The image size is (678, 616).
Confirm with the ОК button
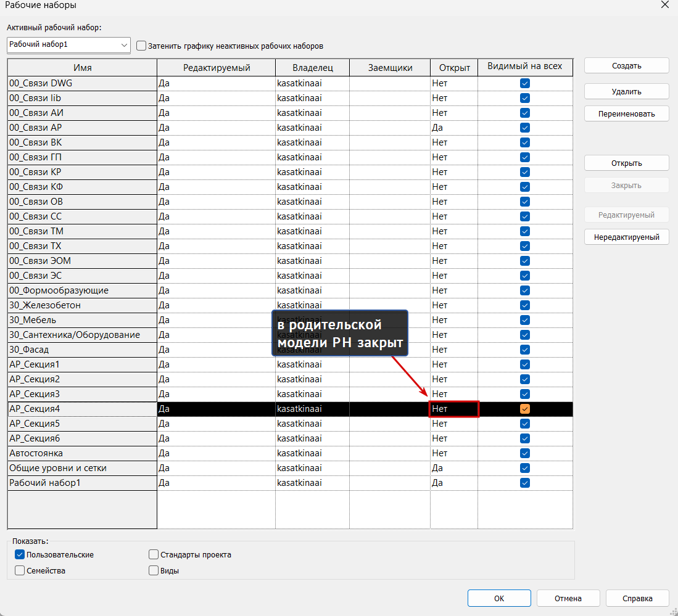tap(498, 598)
